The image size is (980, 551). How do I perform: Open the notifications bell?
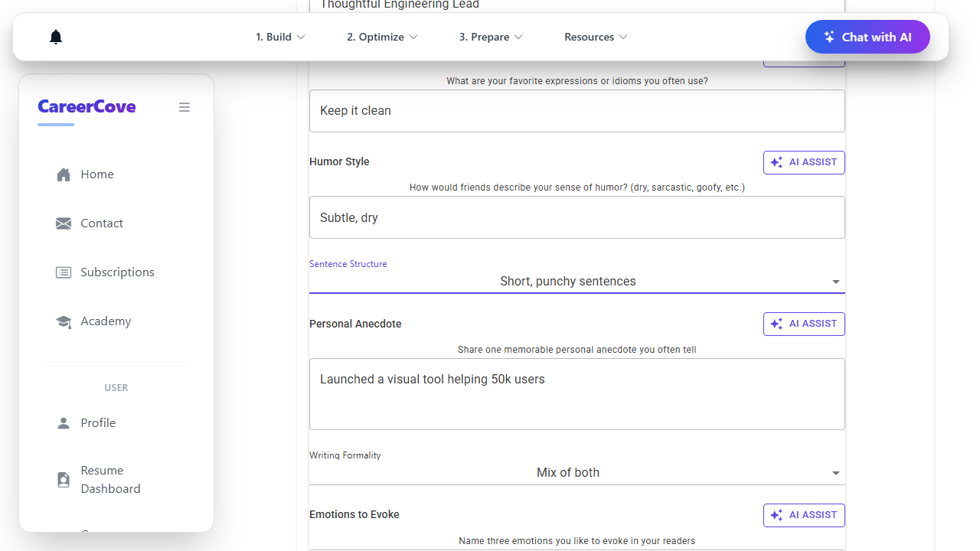56,37
